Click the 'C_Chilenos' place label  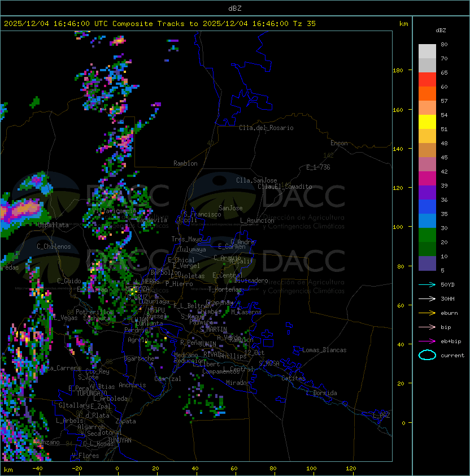tap(54, 246)
